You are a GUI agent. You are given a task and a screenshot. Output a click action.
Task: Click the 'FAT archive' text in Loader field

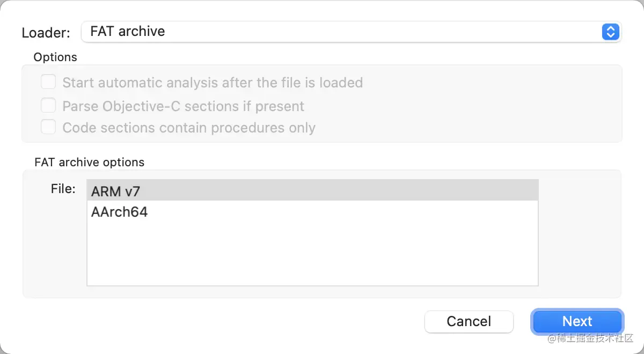tap(128, 32)
